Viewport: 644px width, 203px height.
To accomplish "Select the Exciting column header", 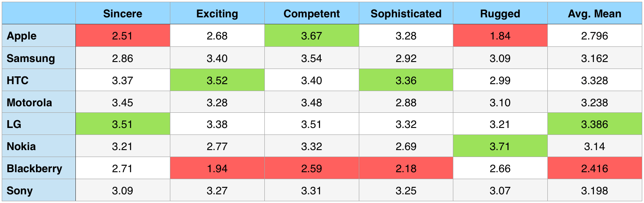I will (x=217, y=14).
